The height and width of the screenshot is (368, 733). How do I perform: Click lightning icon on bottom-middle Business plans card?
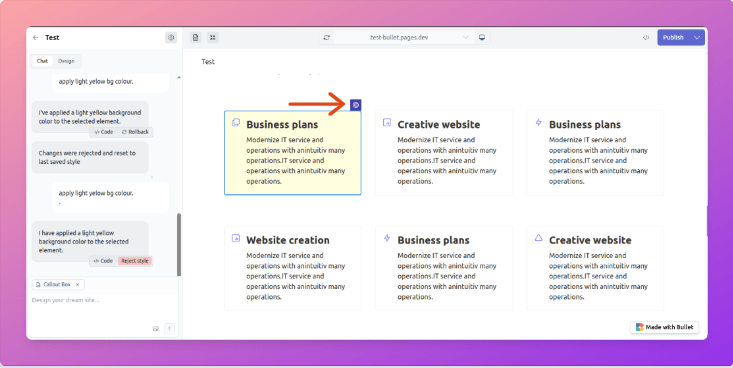tap(387, 238)
